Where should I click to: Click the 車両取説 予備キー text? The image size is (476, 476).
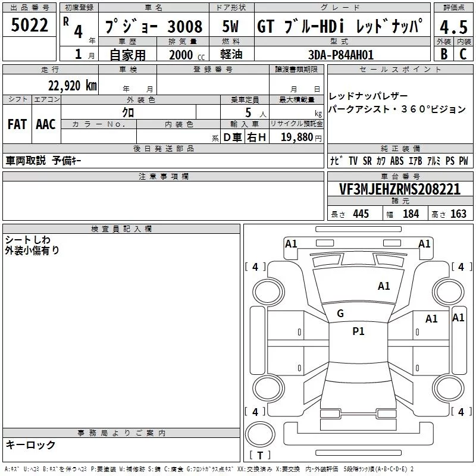pos(43,161)
